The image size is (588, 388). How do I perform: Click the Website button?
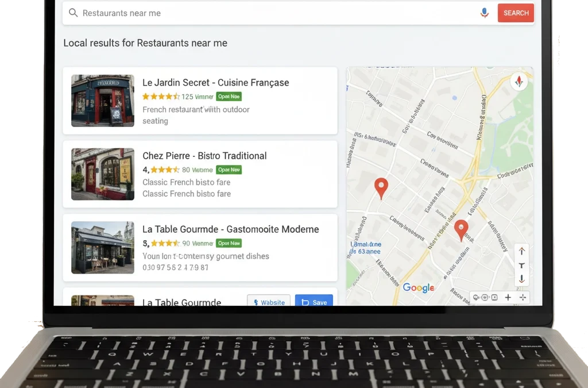tap(269, 301)
